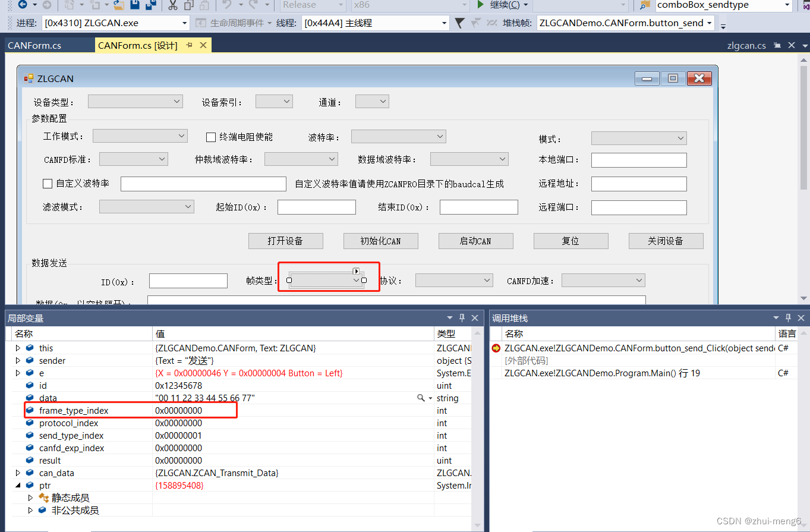
Task: Click the open file folder icon
Action: click(118, 5)
